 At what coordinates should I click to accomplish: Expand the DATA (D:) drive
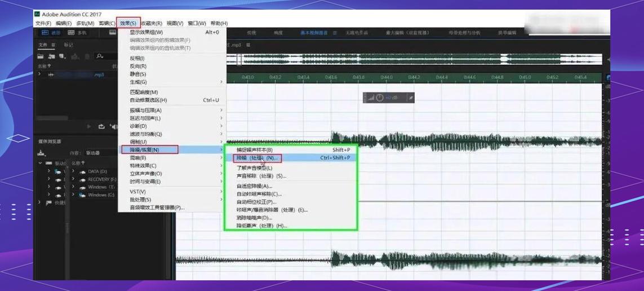pos(74,171)
